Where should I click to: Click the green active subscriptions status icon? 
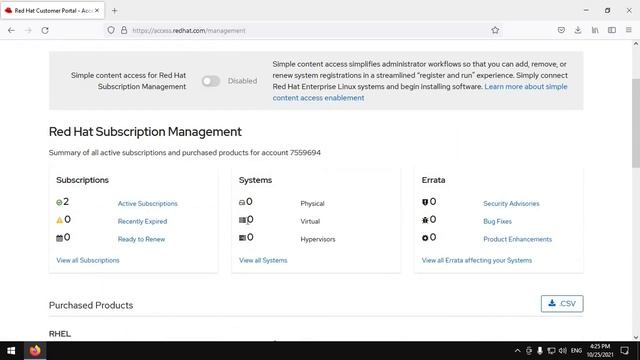tap(59, 202)
